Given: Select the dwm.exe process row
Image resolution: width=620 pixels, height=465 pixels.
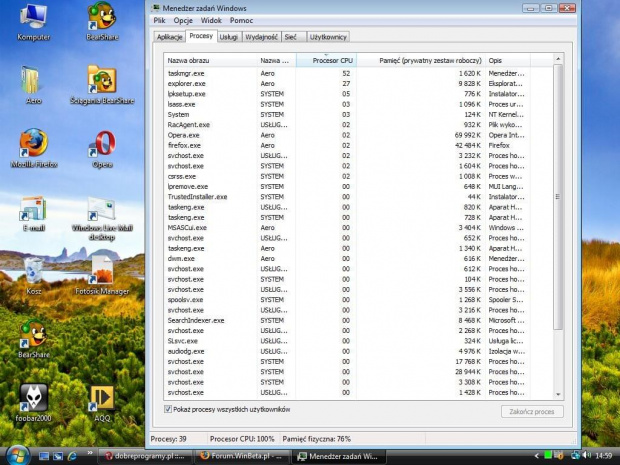Looking at the screenshot, I should coord(358,259).
